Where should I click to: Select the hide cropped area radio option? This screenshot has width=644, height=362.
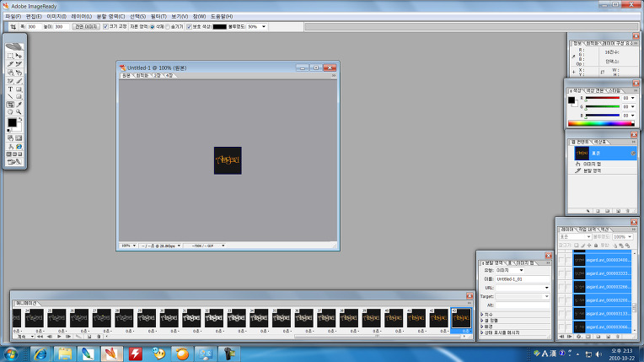coord(168,27)
